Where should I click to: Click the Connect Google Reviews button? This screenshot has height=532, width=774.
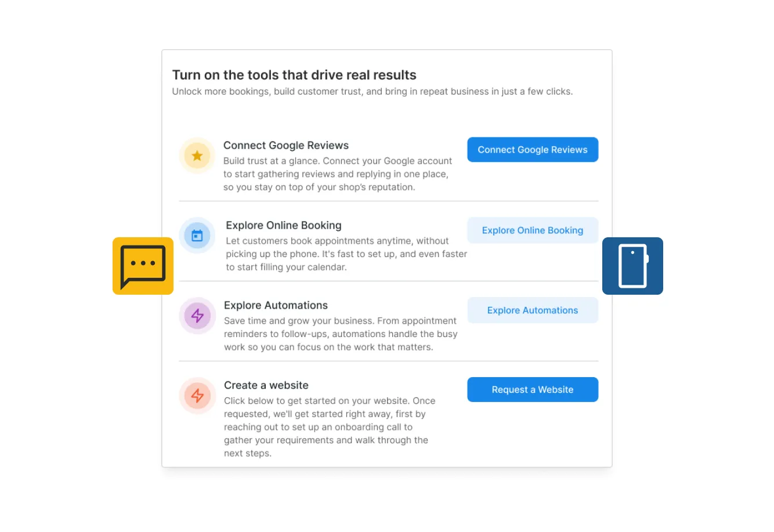(533, 150)
